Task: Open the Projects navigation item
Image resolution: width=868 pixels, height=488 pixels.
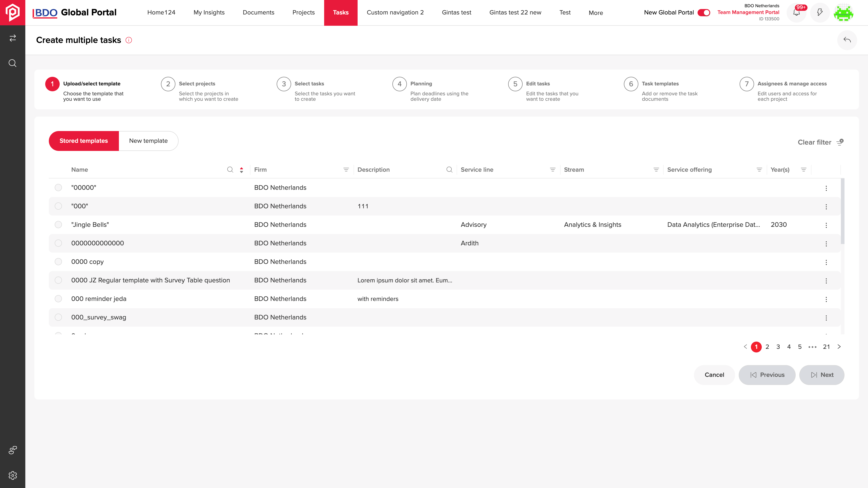Action: [x=303, y=12]
